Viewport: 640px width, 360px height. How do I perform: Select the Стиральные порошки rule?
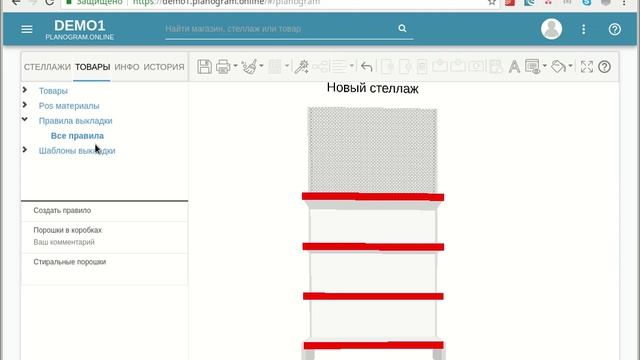click(104, 269)
